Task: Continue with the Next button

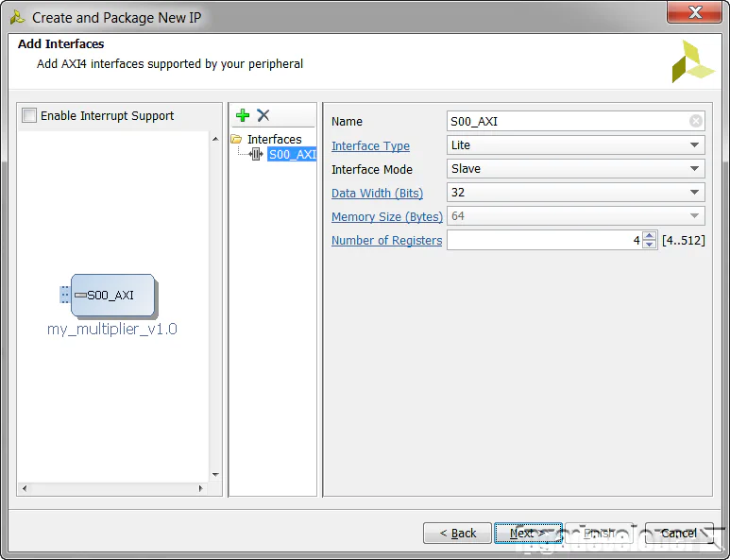Action: (528, 533)
